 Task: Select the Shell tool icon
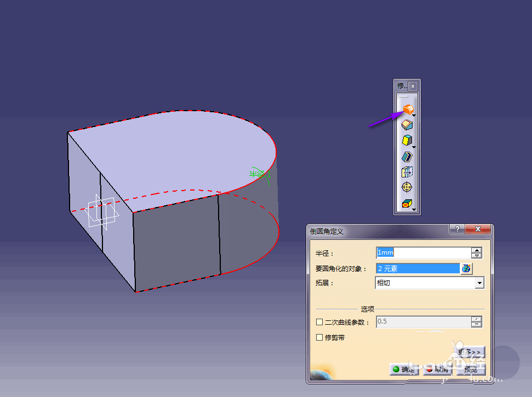point(407,156)
